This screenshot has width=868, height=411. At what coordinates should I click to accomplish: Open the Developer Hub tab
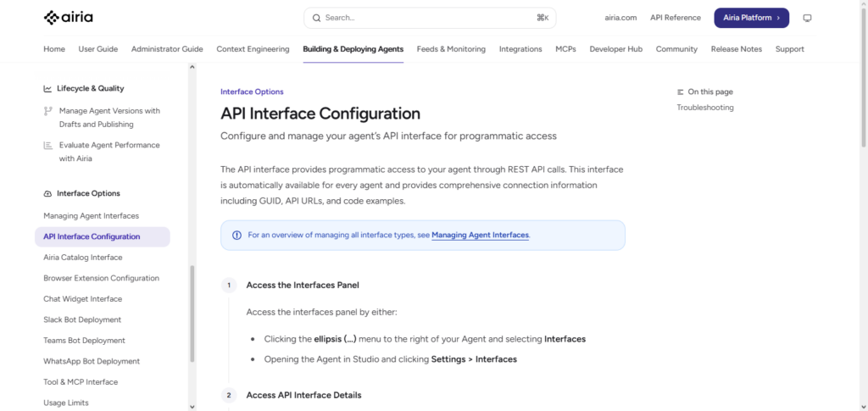coord(616,49)
